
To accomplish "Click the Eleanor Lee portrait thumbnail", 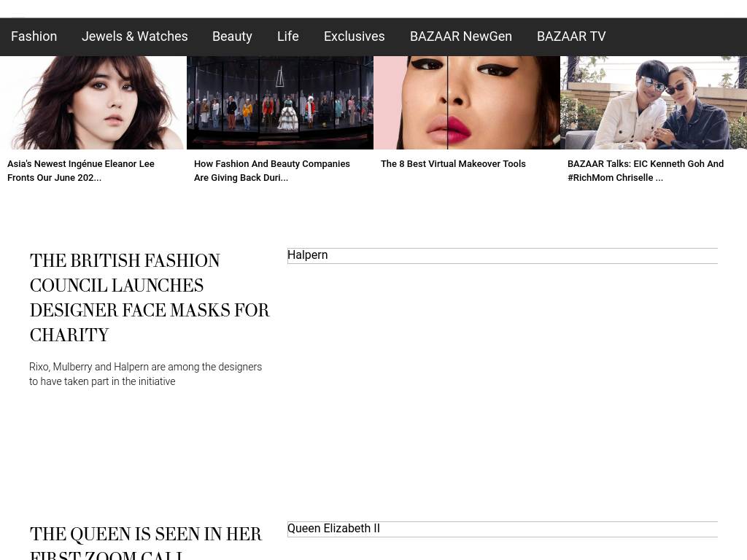I will [x=93, y=103].
